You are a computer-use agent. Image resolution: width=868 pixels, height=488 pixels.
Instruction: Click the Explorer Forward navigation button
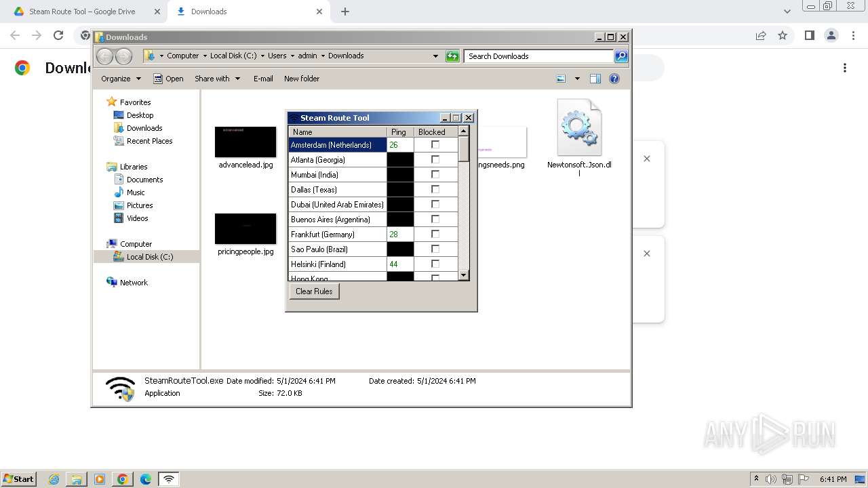(123, 56)
